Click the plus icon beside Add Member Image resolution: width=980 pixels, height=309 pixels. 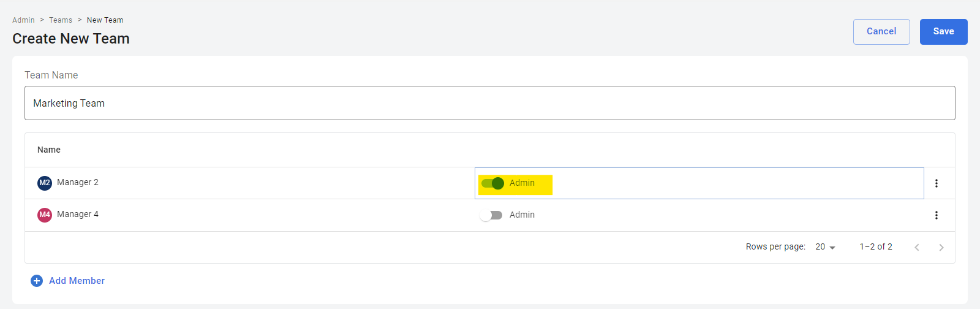[37, 281]
